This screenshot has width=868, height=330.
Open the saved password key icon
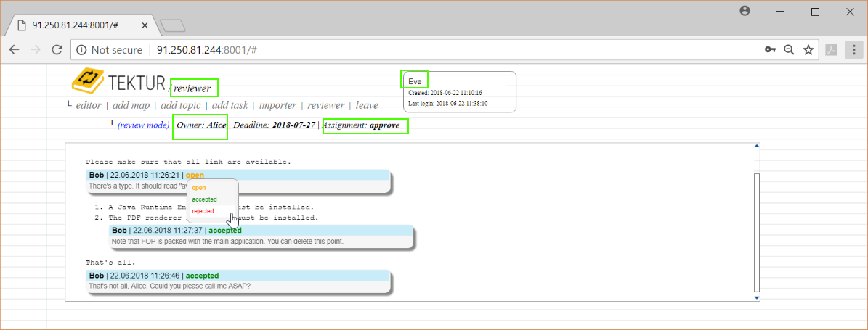point(770,50)
